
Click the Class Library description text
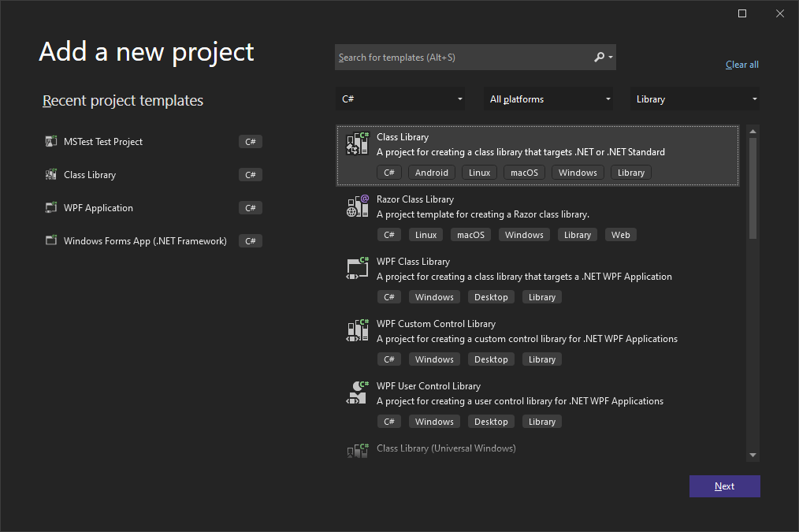click(x=520, y=152)
